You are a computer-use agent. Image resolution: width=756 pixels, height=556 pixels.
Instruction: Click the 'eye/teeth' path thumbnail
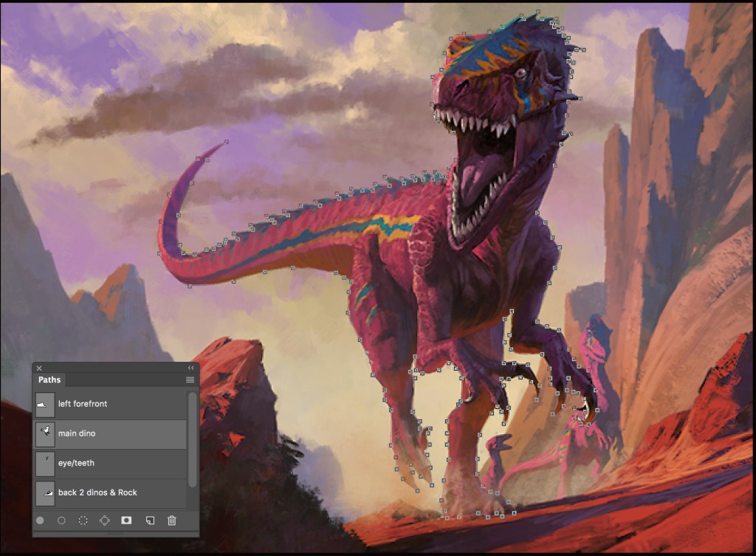point(45,463)
